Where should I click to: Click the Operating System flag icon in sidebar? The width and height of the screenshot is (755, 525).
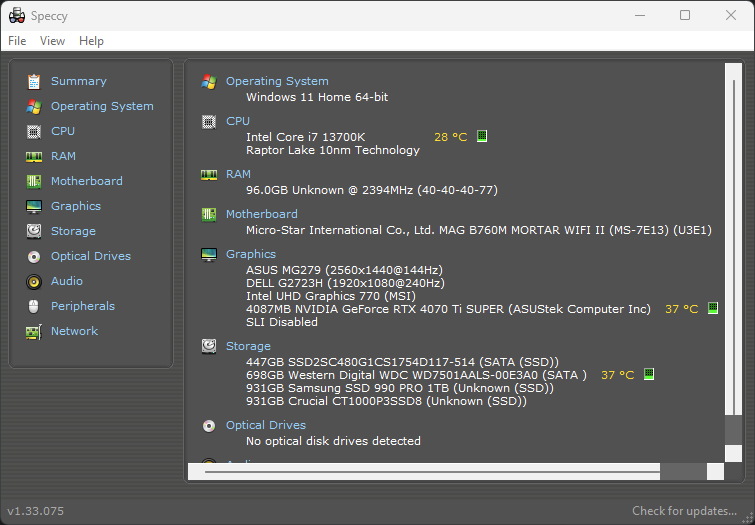(x=34, y=106)
